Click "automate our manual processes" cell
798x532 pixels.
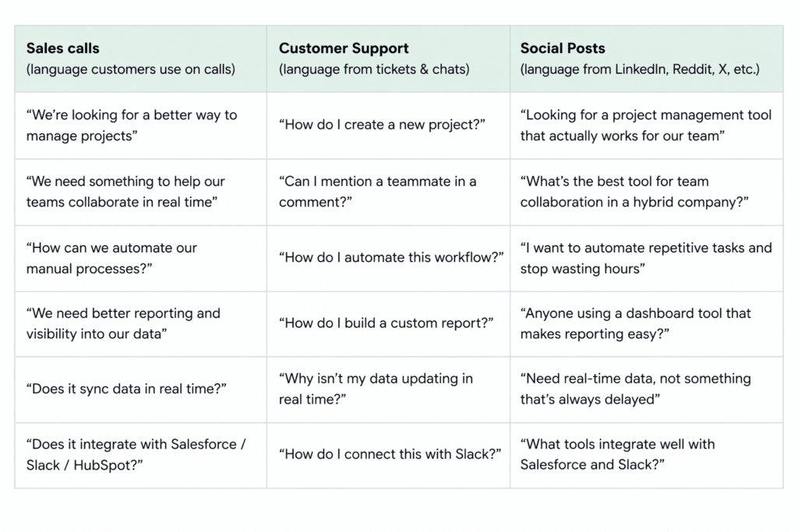[111, 258]
